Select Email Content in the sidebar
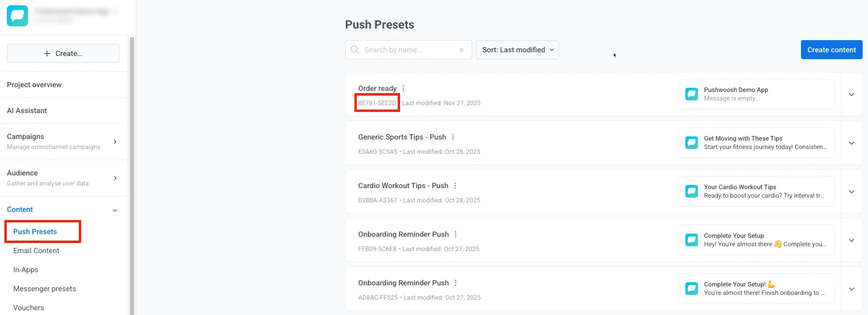Viewport: 868px width, 315px height. point(36,251)
